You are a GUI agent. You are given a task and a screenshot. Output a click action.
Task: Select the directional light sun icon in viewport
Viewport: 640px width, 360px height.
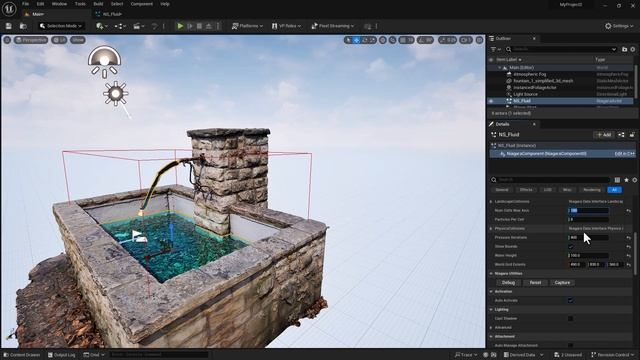pos(116,93)
